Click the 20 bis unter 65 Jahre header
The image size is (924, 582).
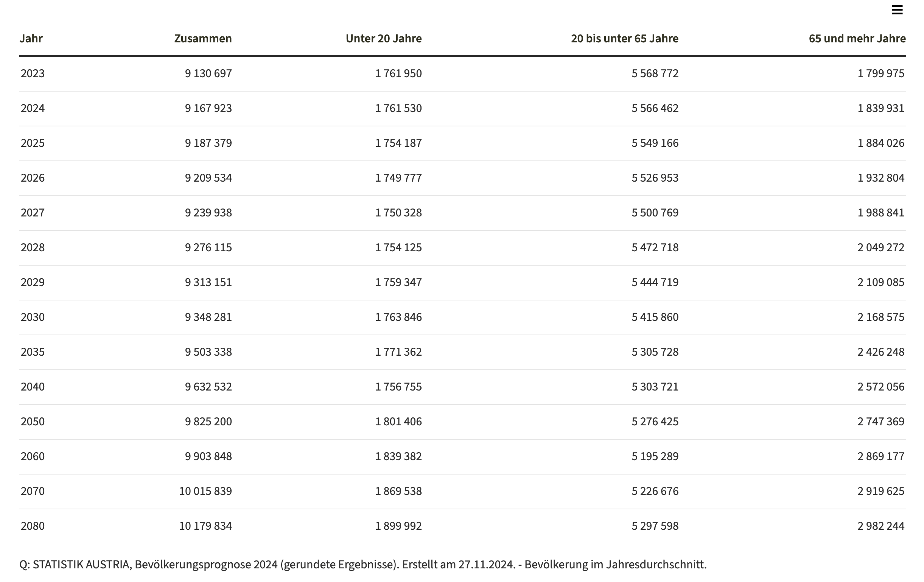tap(624, 38)
